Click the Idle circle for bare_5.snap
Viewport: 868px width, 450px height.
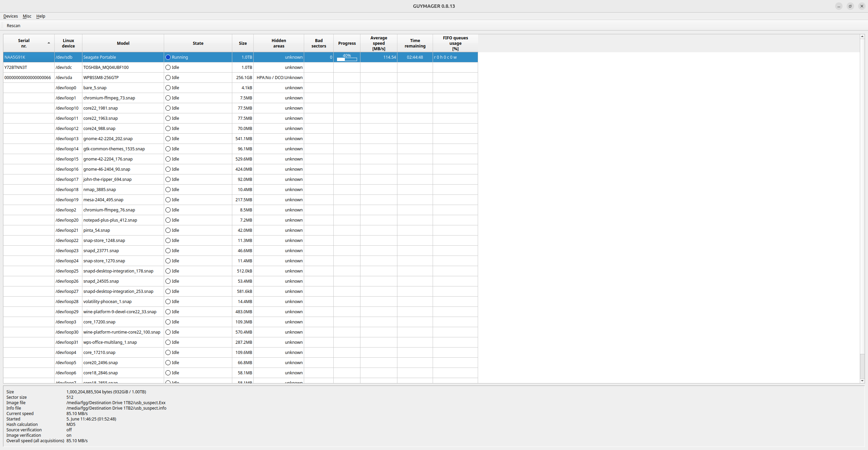coord(168,88)
